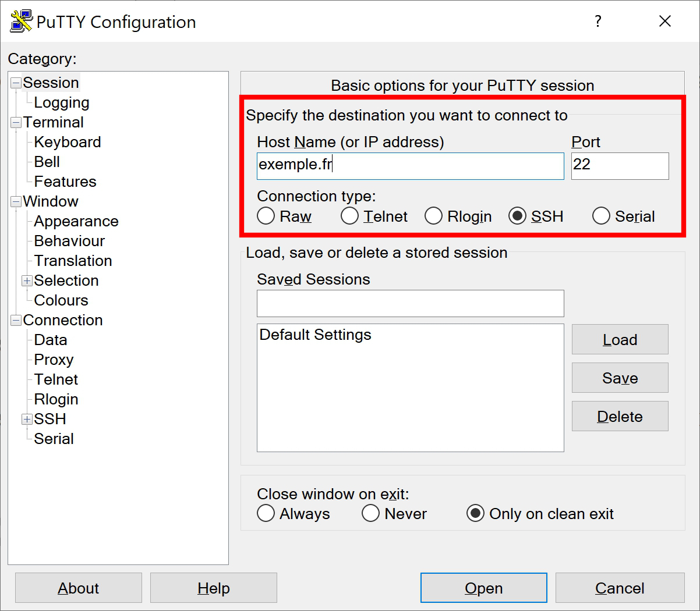Open the Colours category
Screen dimensions: 700x611
(x=61, y=300)
